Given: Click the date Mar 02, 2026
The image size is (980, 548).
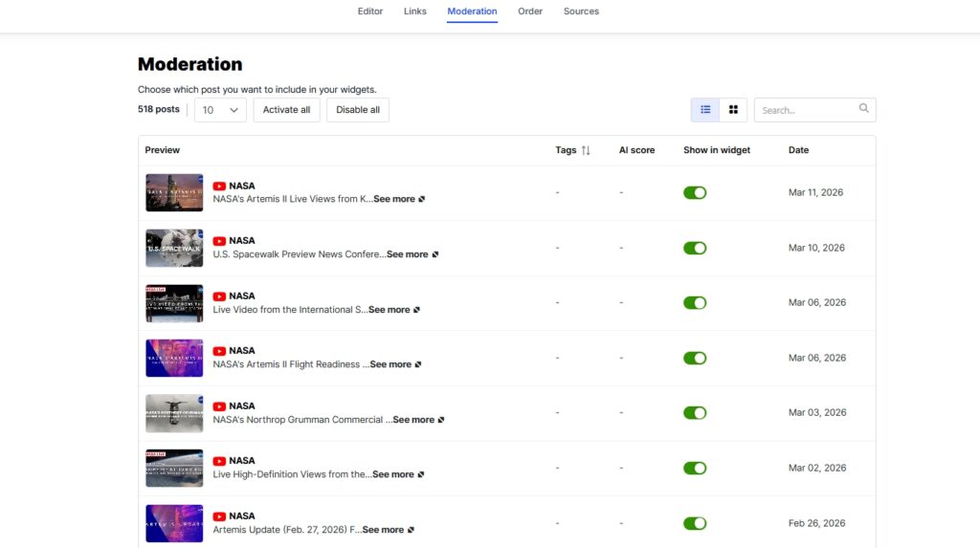Looking at the screenshot, I should tap(817, 468).
